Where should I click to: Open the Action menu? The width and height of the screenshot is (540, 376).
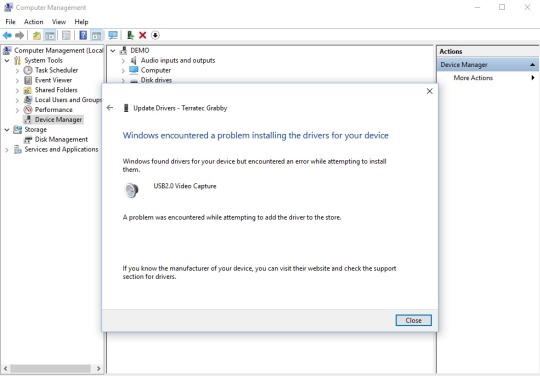33,22
